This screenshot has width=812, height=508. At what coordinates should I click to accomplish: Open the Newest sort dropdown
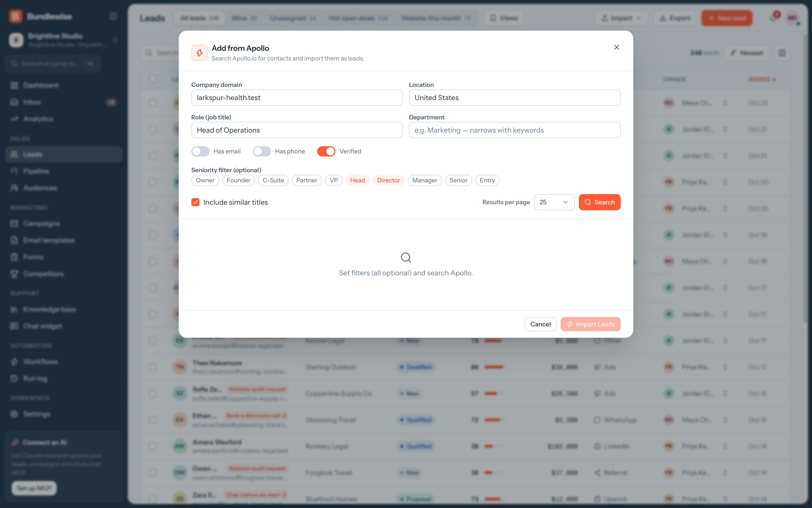click(747, 53)
